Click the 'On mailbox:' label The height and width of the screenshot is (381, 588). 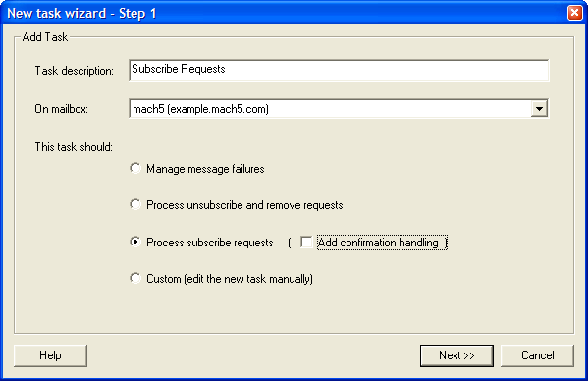click(62, 109)
